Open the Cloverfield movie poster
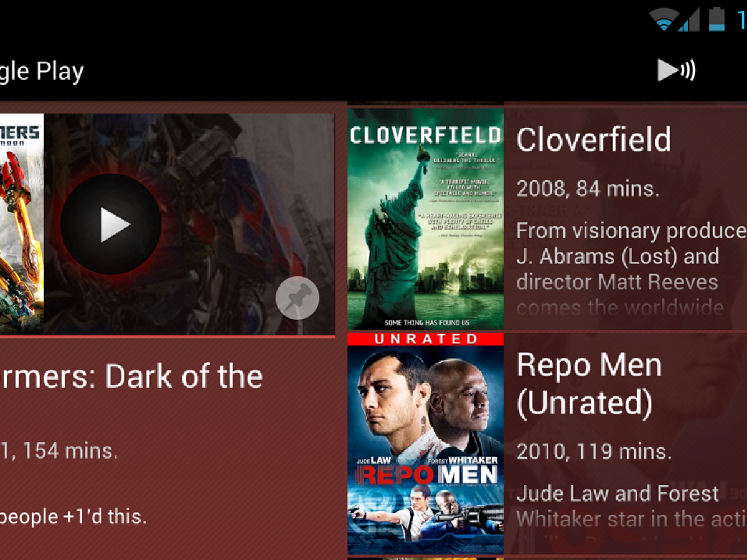This screenshot has height=560, width=747. click(425, 218)
